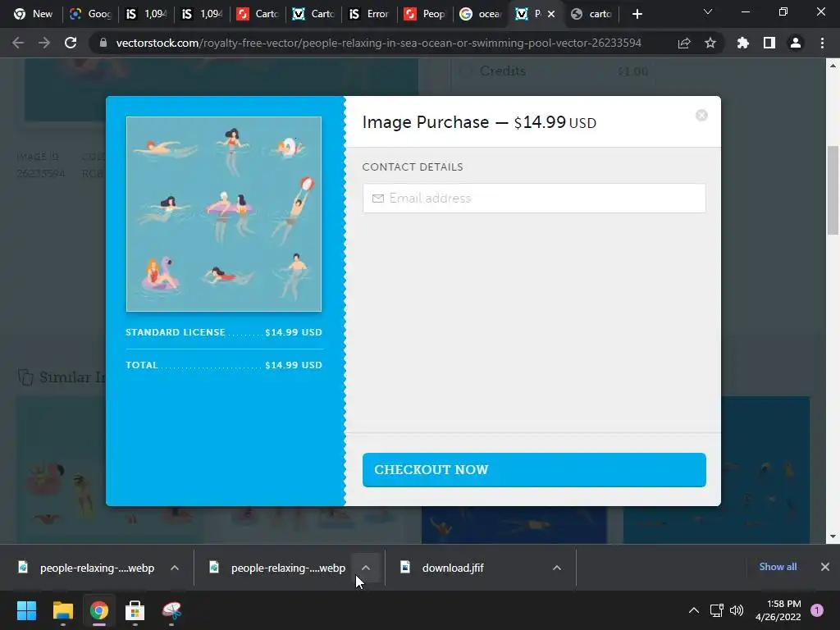Screen dimensions: 840x630
Task: Open the tab search dropdown chevron
Action: pos(708,11)
